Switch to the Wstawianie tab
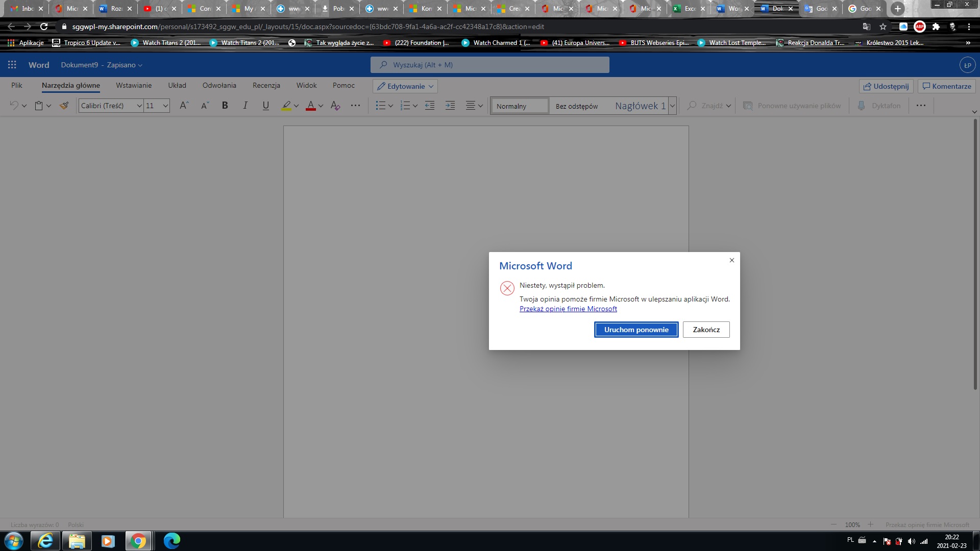 tap(134, 85)
